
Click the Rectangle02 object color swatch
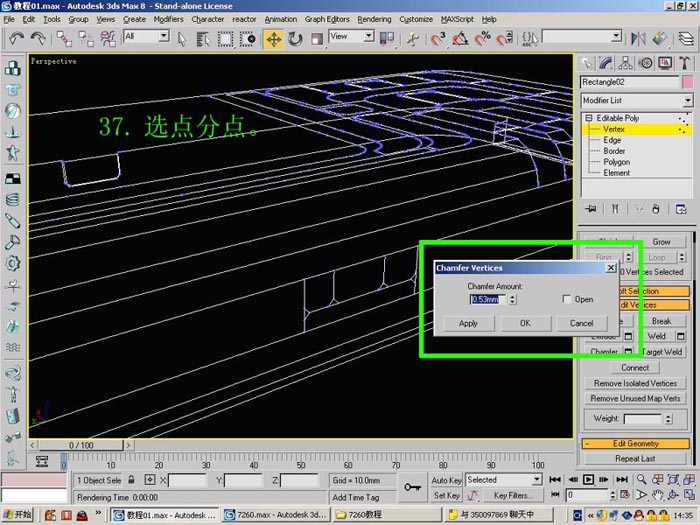point(688,82)
